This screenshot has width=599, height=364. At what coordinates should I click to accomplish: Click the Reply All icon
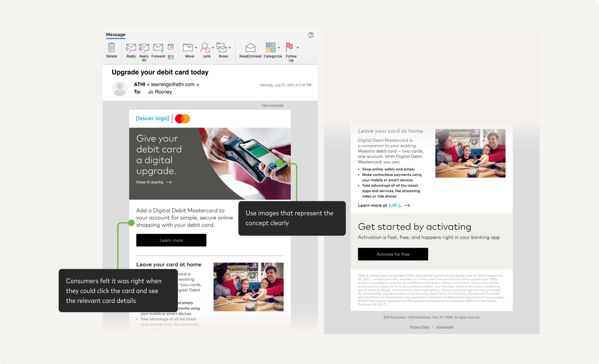pos(144,48)
